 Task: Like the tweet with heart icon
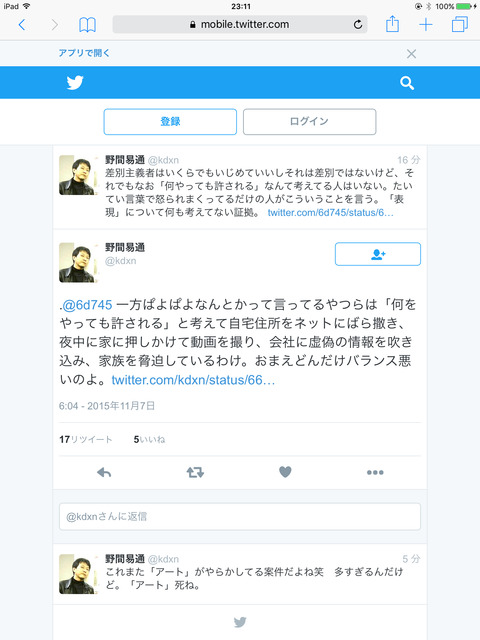pos(285,472)
